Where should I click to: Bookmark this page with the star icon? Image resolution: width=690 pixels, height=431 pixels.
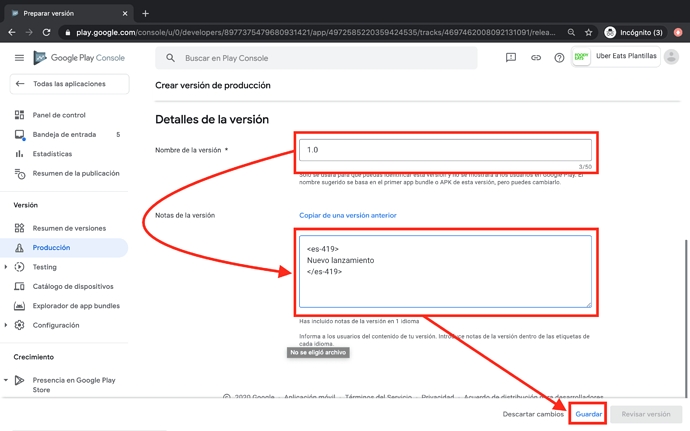[x=588, y=32]
